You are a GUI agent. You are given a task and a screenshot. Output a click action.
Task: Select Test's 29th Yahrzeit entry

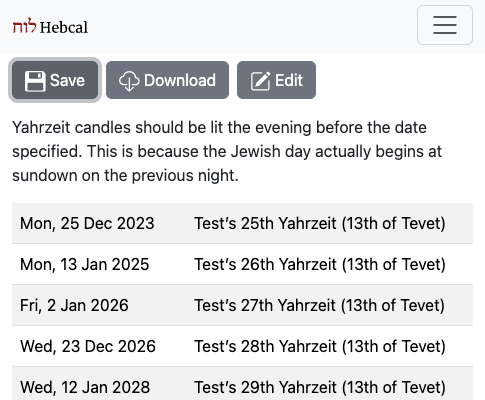pyautogui.click(x=320, y=387)
